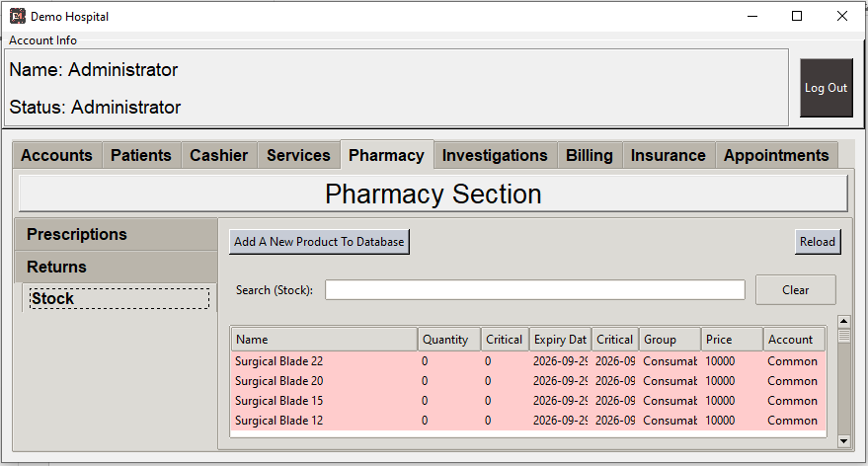Log out of the Administrator account
This screenshot has width=868, height=466.
tap(826, 88)
